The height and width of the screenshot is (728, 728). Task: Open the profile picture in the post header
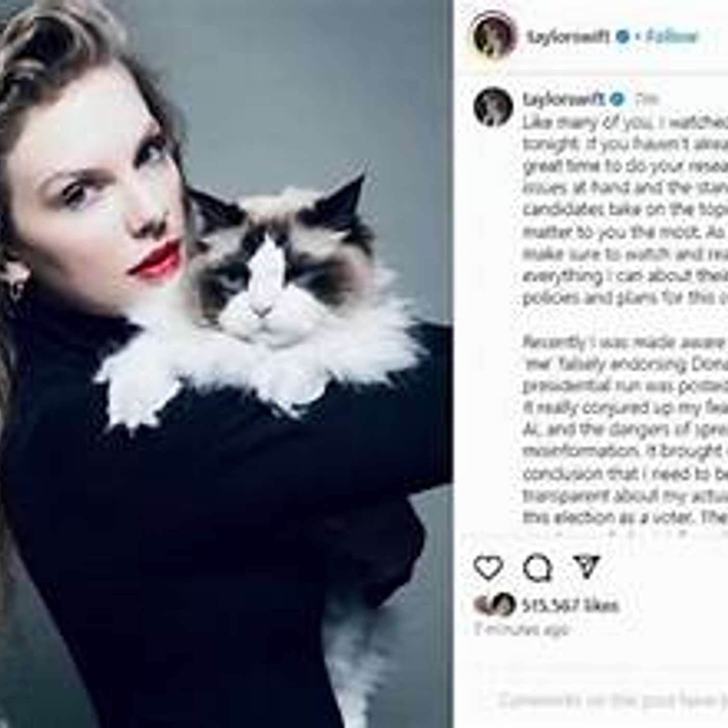tap(495, 36)
